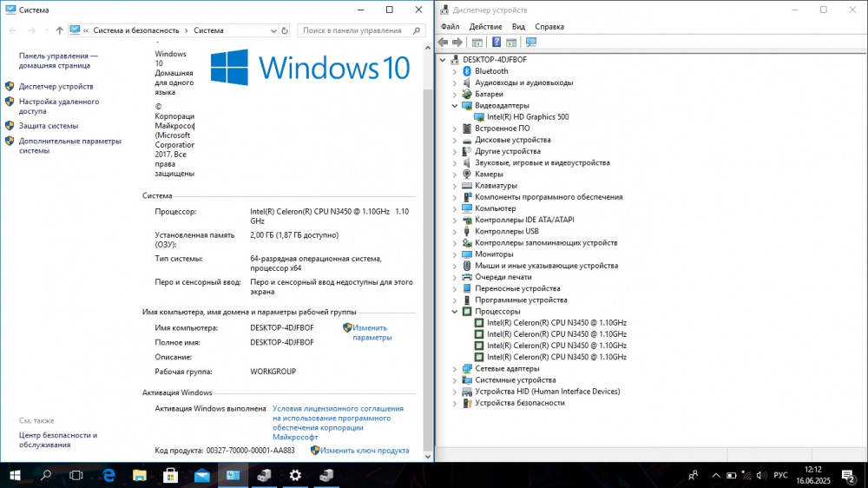Click refresh button beside System address bar
868x488 pixels.
click(284, 30)
